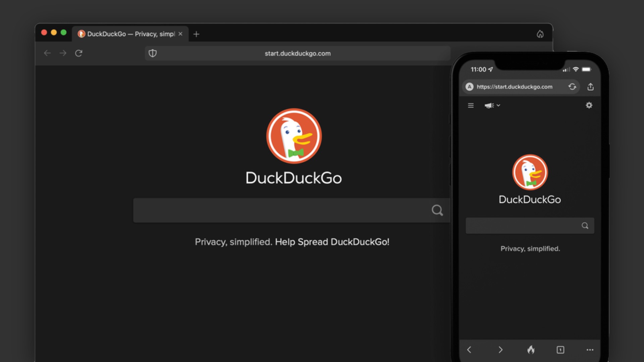Click the desktop search magnifier icon
Screen dimensions: 644x362
437,210
